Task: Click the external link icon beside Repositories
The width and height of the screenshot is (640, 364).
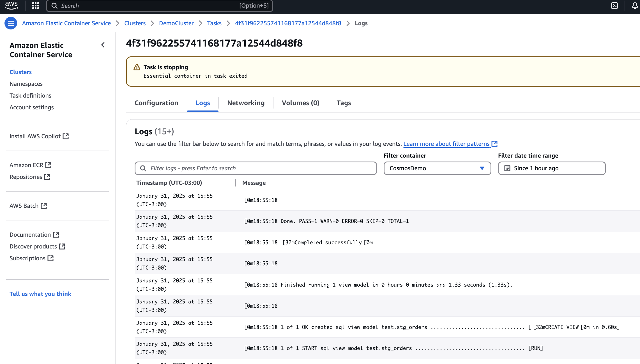Action: pos(47,177)
